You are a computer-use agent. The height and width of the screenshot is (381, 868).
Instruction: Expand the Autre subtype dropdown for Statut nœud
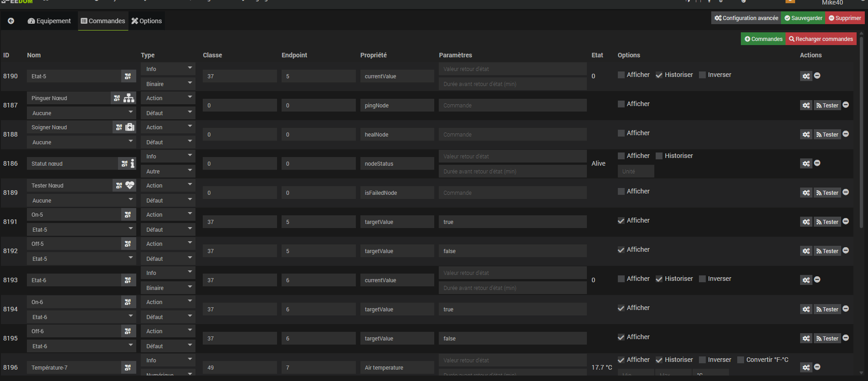tap(168, 171)
